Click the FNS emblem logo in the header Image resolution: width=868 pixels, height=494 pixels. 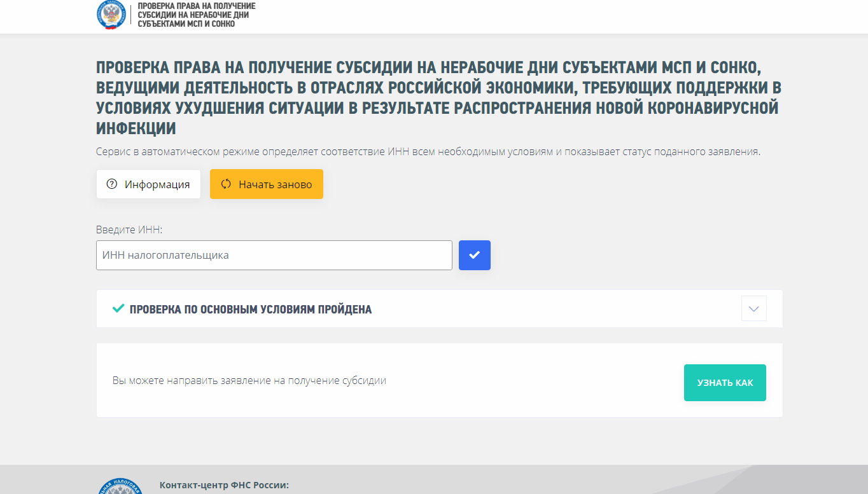pyautogui.click(x=111, y=15)
